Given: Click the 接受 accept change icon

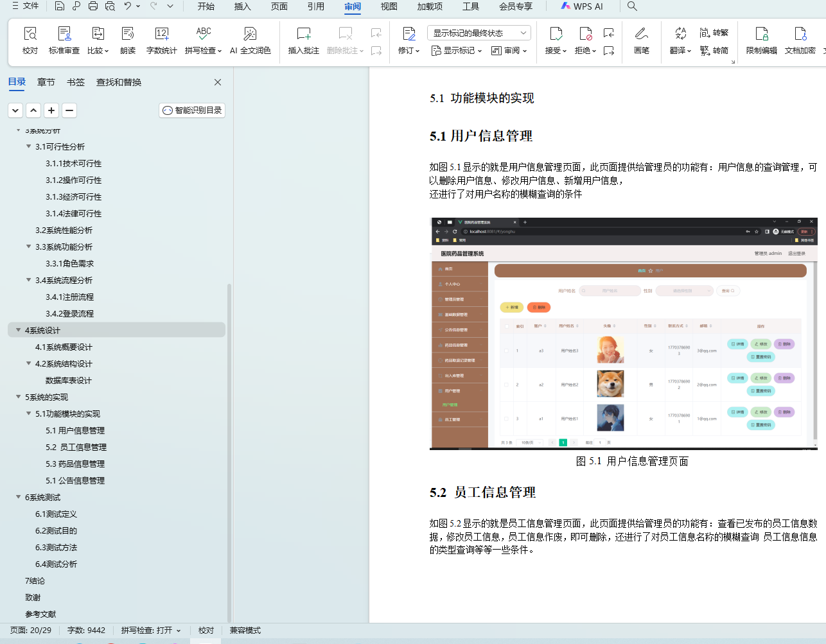Looking at the screenshot, I should [x=556, y=33].
